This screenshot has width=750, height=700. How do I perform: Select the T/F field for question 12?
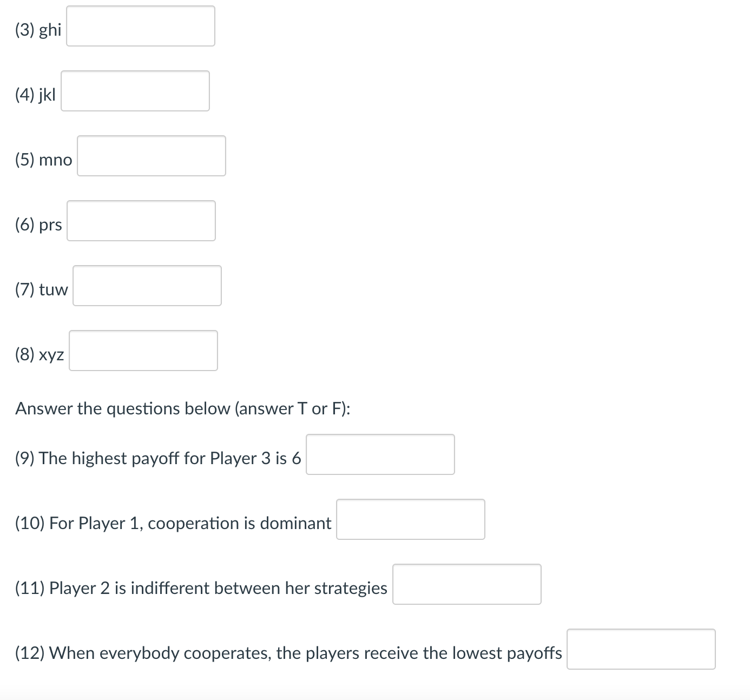[x=641, y=648]
